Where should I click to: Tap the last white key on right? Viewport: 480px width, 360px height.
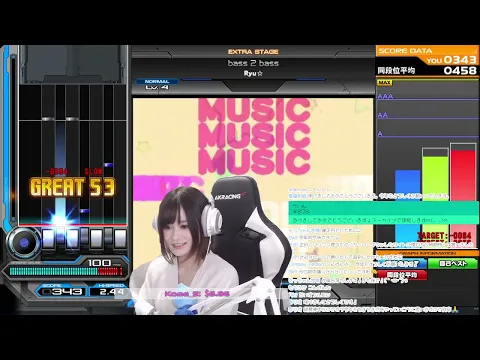pyautogui.click(x=120, y=238)
